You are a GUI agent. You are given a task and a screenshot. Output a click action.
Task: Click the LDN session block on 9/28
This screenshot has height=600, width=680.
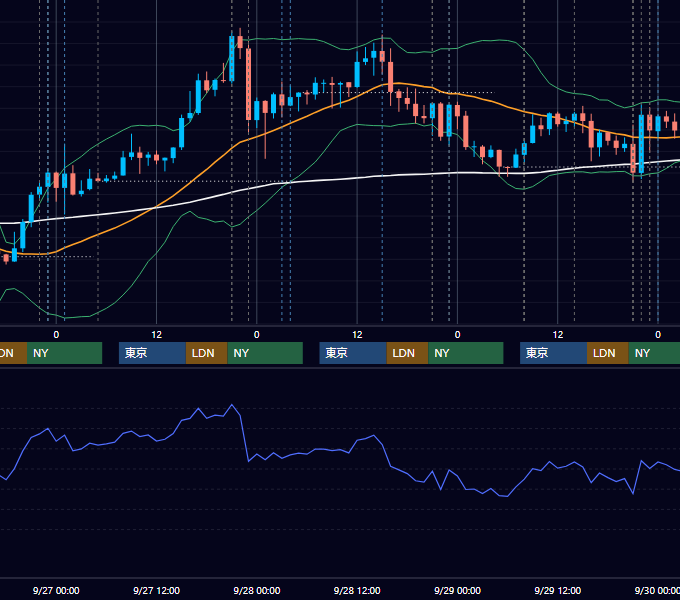pyautogui.click(x=407, y=353)
